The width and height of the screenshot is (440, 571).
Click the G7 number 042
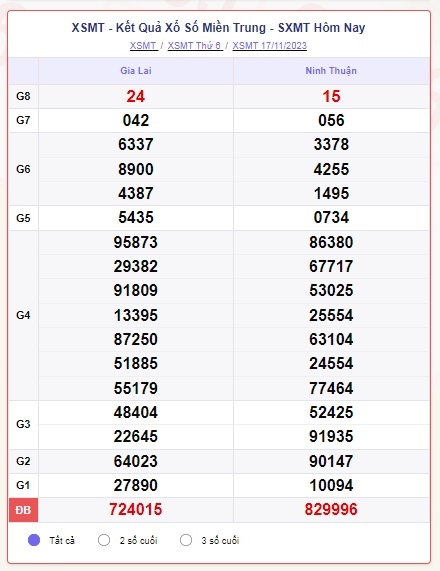(135, 121)
